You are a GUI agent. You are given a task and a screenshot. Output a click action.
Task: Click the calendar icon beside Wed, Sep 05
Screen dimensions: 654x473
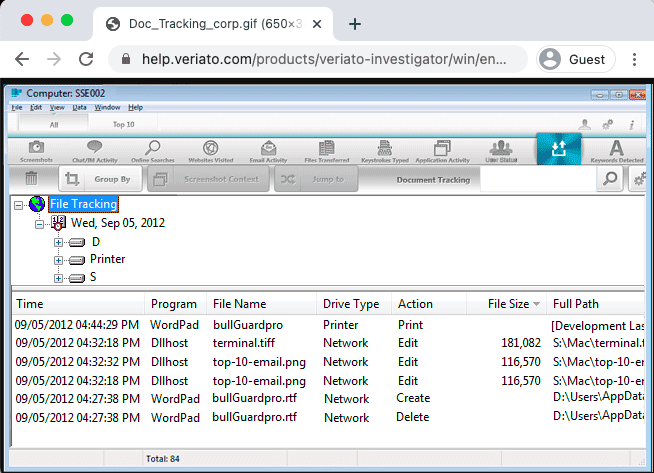point(58,223)
